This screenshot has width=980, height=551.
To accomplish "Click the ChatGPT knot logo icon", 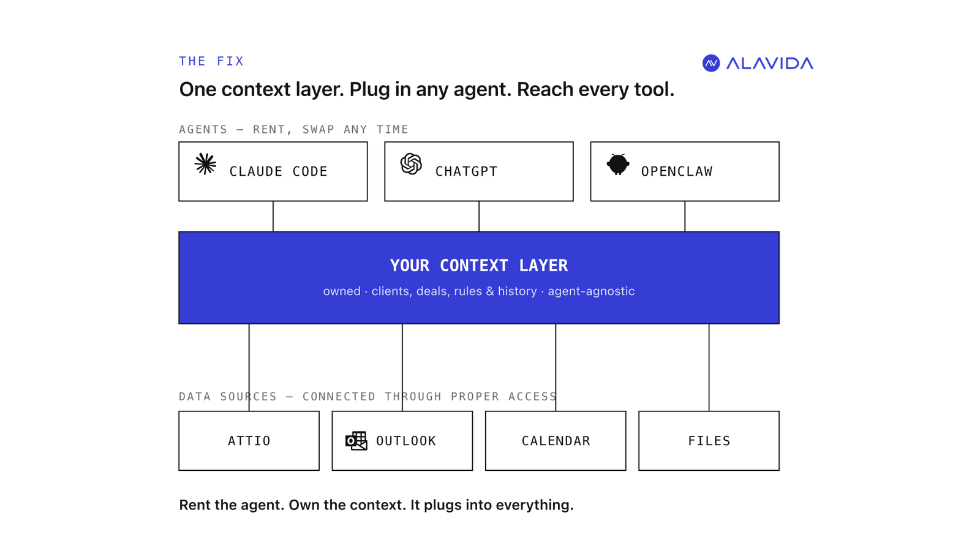I will pos(411,164).
